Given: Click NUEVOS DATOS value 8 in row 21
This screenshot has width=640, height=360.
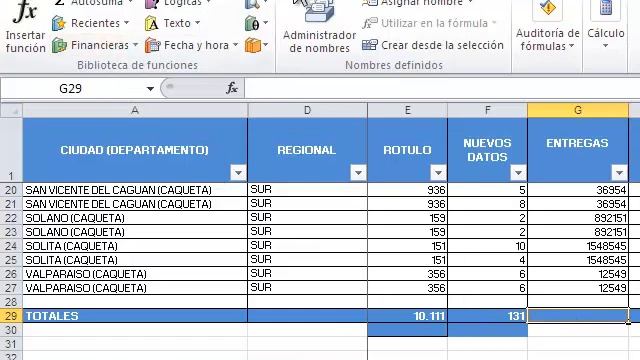Looking at the screenshot, I should [x=487, y=204].
